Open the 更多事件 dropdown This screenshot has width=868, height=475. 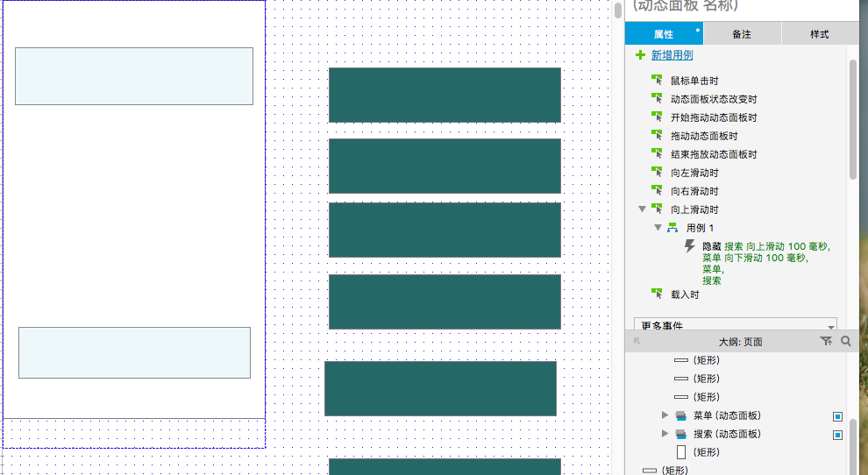735,325
